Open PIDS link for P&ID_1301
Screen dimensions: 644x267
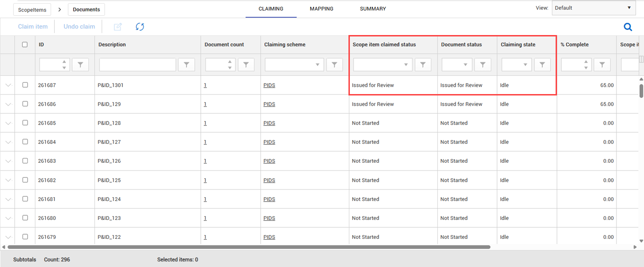coord(269,85)
